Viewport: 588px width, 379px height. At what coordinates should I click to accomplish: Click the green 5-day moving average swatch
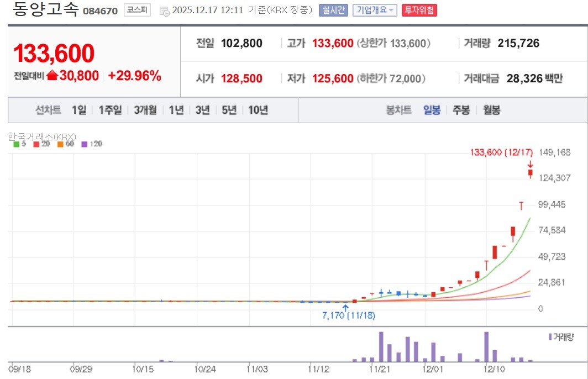(16, 144)
